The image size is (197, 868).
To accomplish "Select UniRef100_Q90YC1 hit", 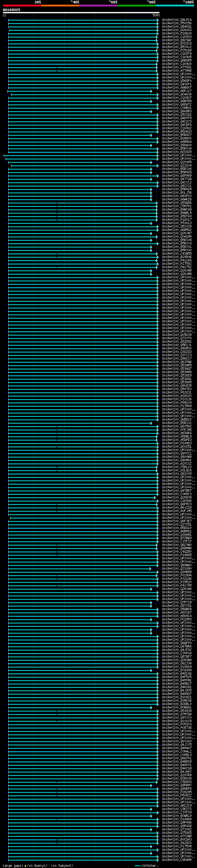I will point(176,454).
